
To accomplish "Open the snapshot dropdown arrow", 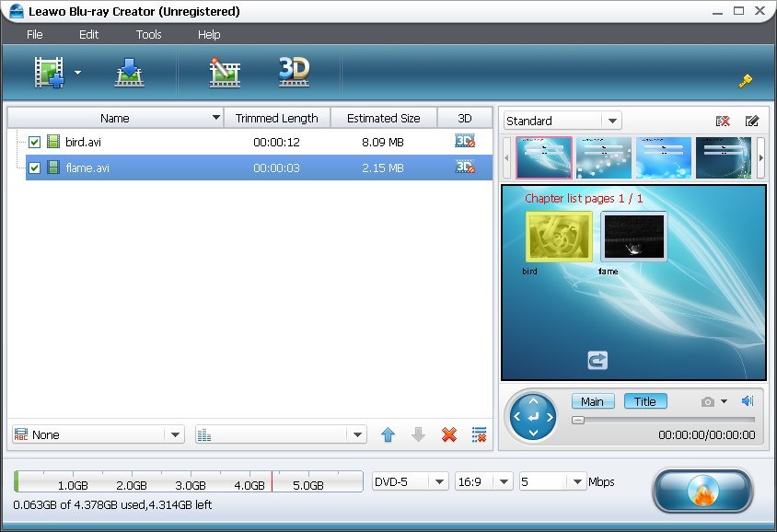I will click(724, 401).
